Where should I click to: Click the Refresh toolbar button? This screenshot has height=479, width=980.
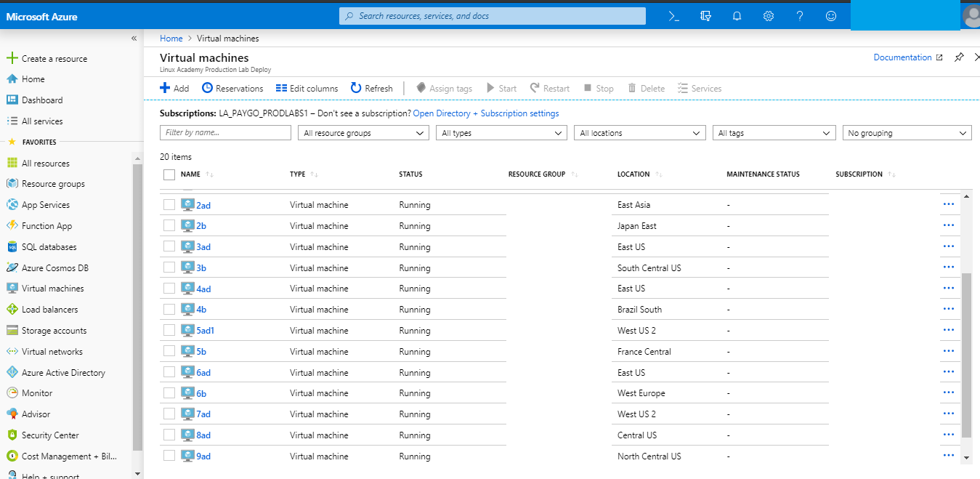point(372,88)
